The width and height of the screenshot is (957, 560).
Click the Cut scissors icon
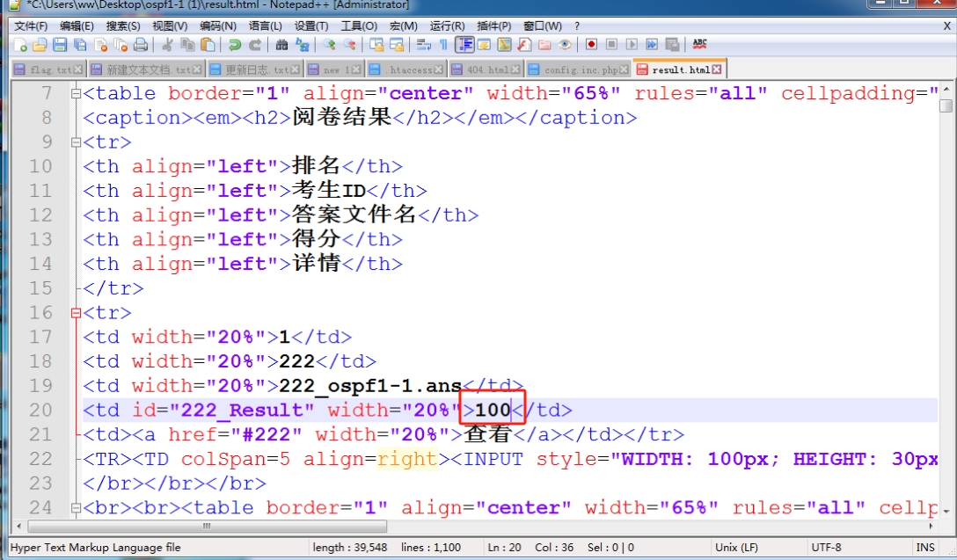(x=167, y=45)
